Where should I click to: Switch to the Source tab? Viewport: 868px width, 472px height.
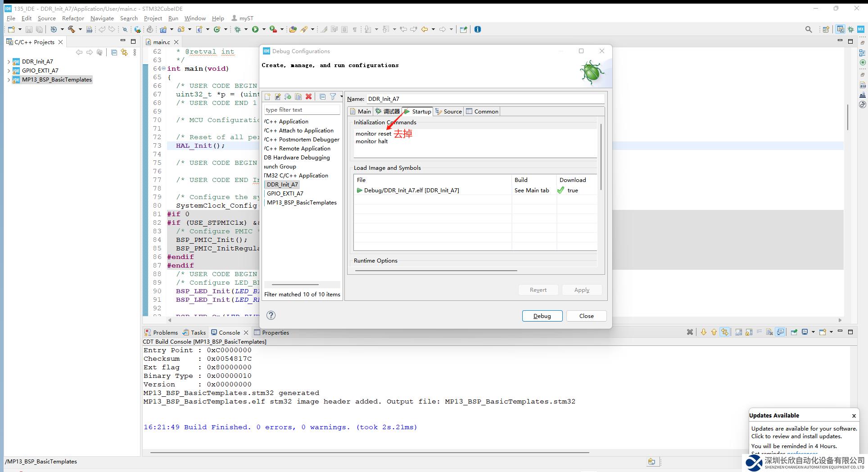448,112
